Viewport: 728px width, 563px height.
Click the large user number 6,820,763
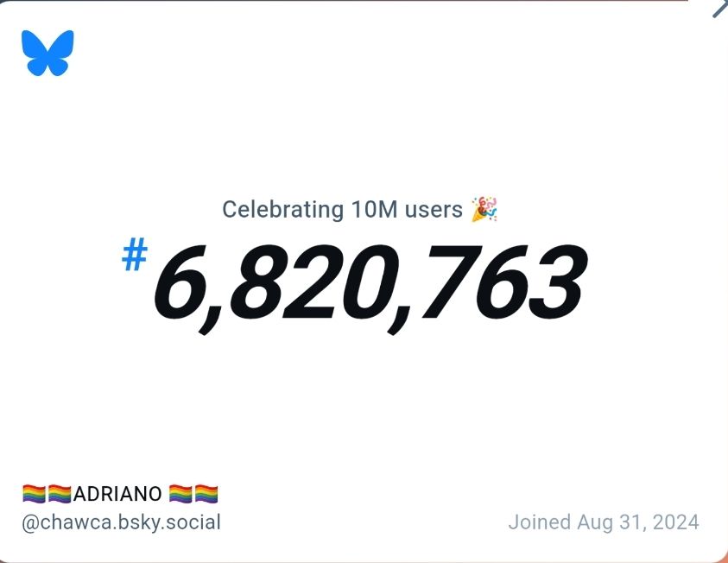point(370,284)
